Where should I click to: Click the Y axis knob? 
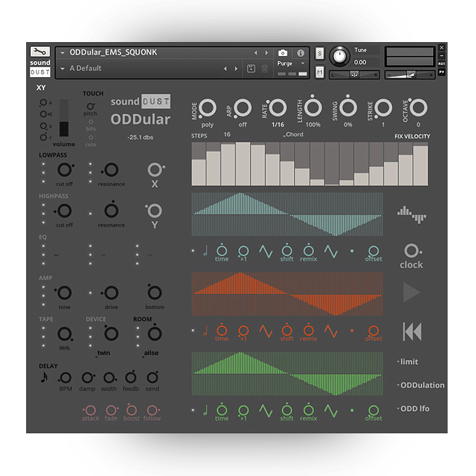click(x=154, y=211)
